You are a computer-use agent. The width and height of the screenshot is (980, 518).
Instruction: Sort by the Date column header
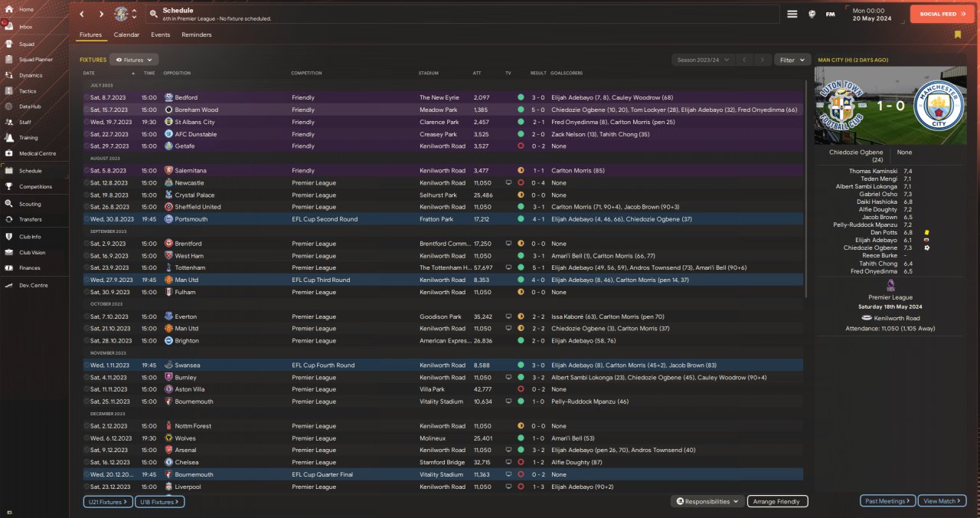(x=89, y=73)
